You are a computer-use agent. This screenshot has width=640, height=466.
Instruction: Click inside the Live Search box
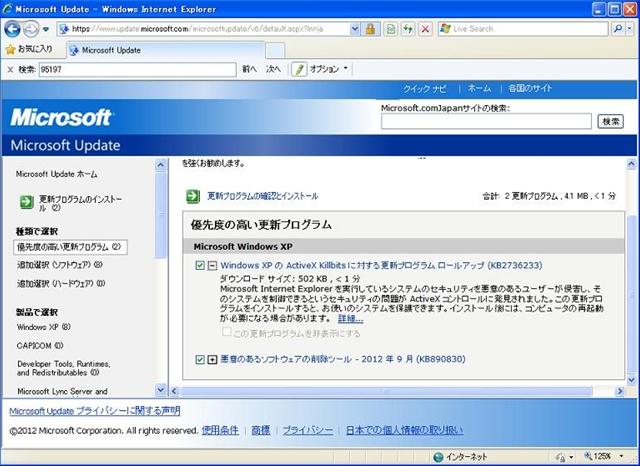click(x=523, y=29)
